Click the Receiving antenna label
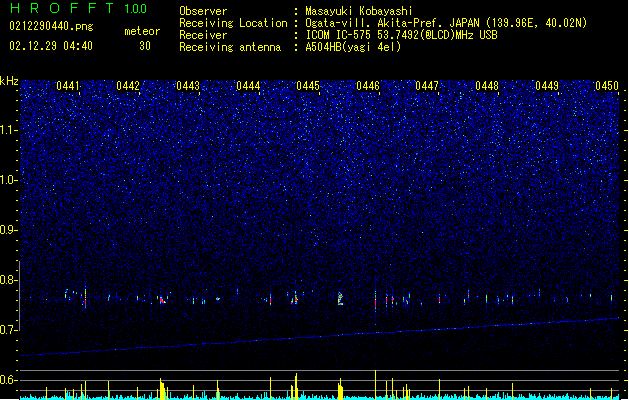The width and height of the screenshot is (629, 400). [x=230, y=47]
